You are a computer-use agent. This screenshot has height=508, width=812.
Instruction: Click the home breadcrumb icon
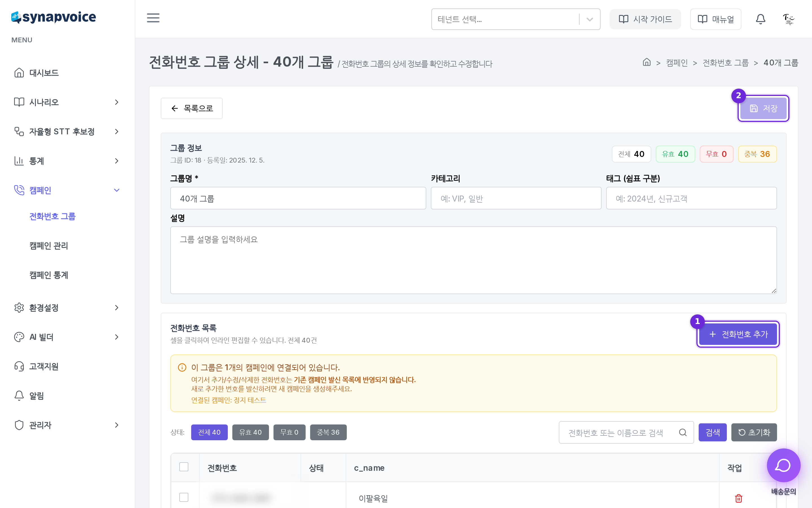tap(646, 62)
